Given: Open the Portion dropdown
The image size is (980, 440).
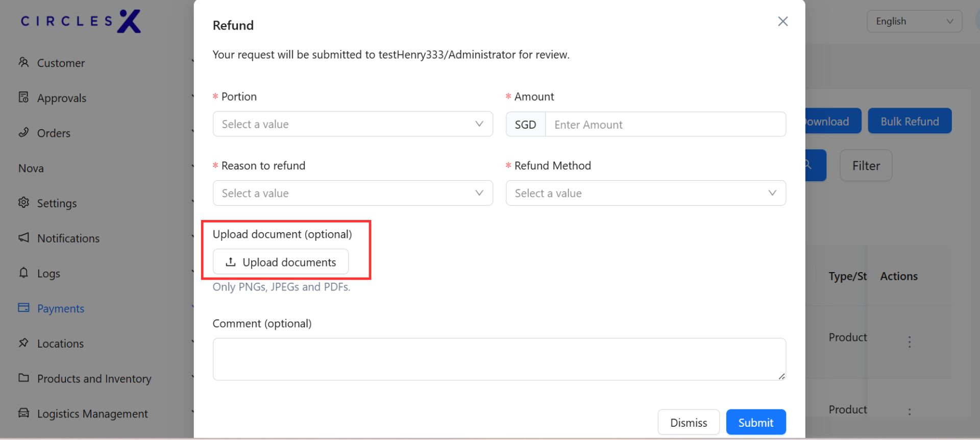Looking at the screenshot, I should 352,124.
